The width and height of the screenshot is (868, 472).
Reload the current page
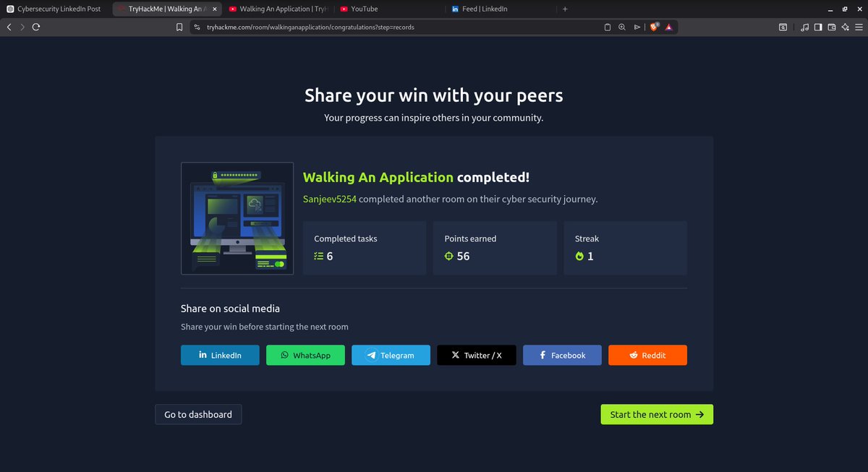click(x=35, y=27)
